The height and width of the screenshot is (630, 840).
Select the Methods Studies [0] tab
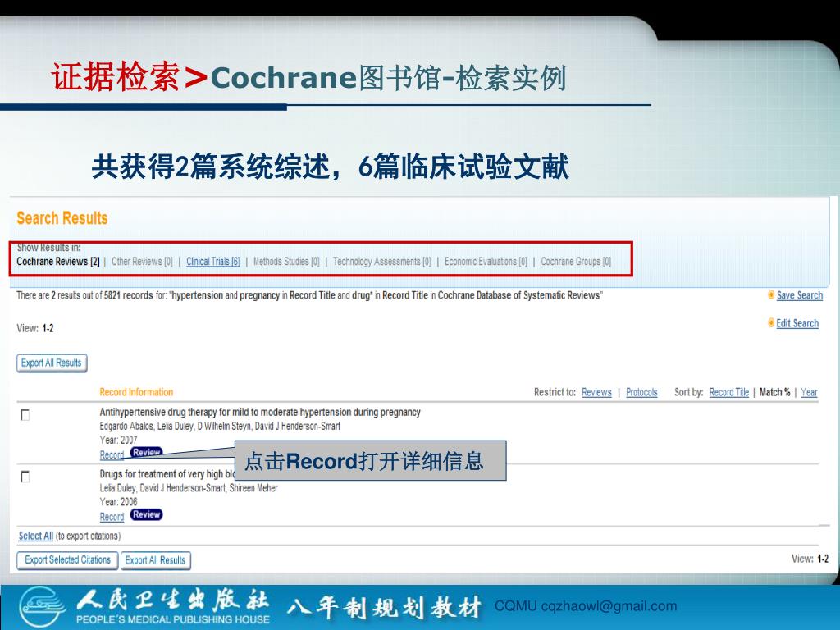coord(286,262)
